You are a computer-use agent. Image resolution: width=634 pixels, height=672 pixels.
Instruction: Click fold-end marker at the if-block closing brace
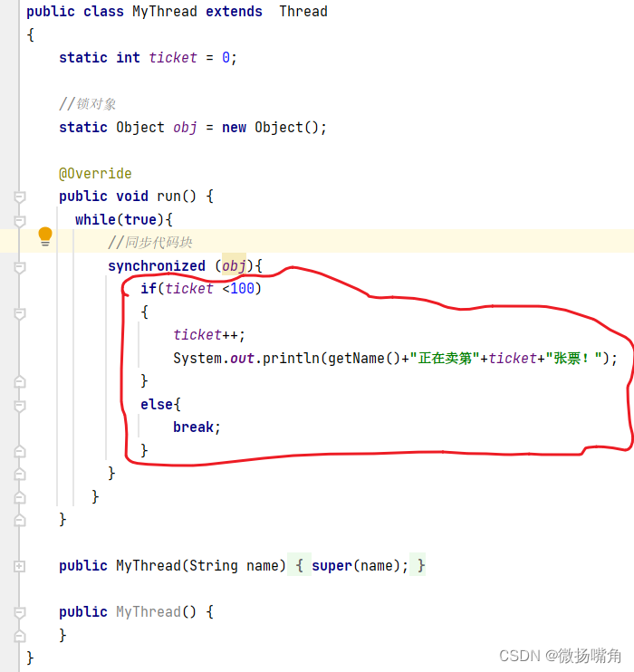tap(19, 381)
